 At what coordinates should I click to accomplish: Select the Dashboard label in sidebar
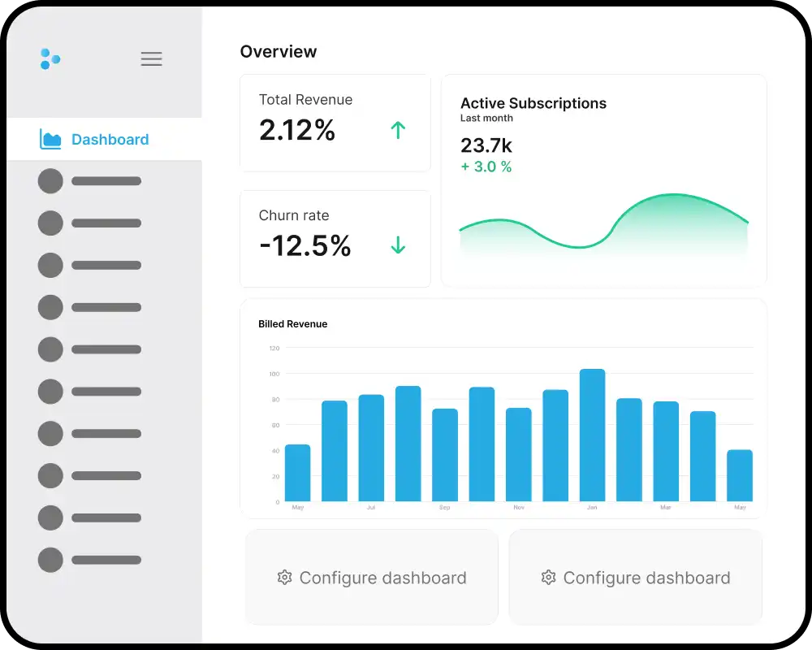coord(110,140)
